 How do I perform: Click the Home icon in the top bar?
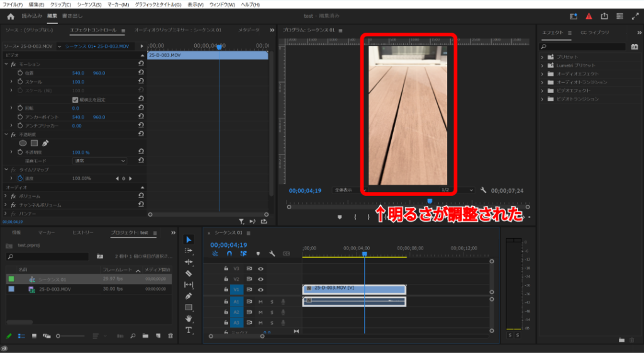coord(10,16)
